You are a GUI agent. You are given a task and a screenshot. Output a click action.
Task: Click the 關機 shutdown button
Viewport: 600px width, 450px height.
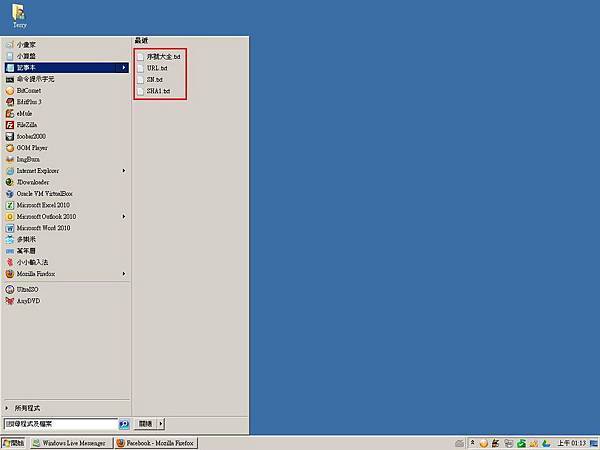point(145,424)
